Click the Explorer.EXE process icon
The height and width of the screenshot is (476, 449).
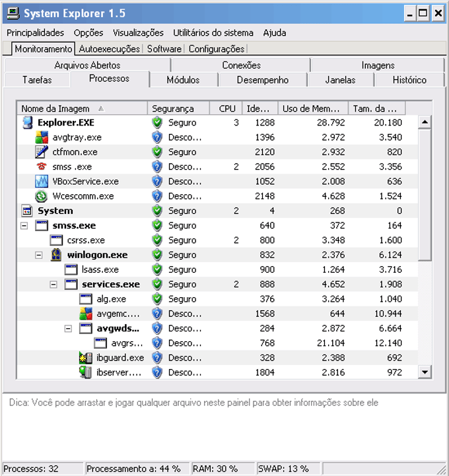28,123
